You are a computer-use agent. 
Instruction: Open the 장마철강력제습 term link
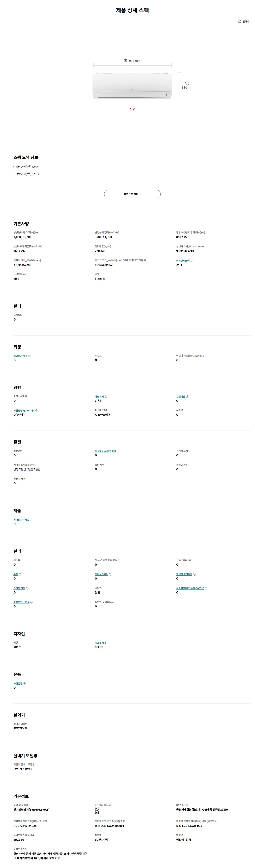point(21,520)
